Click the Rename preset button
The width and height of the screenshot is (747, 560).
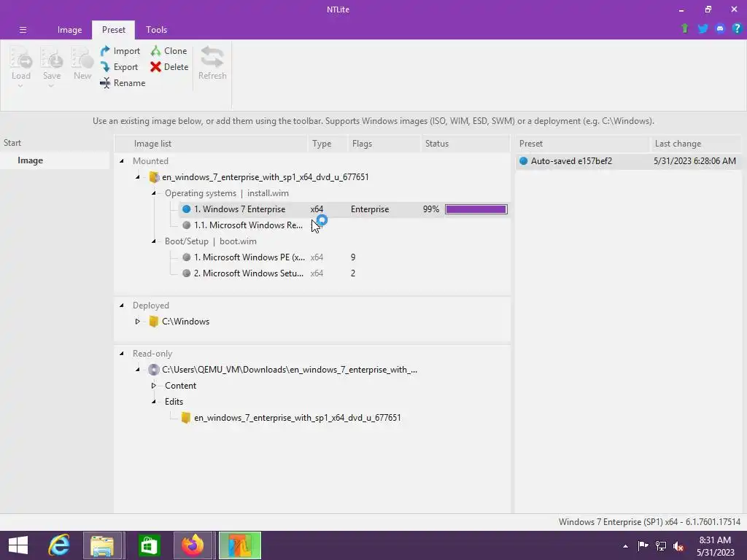tap(123, 83)
